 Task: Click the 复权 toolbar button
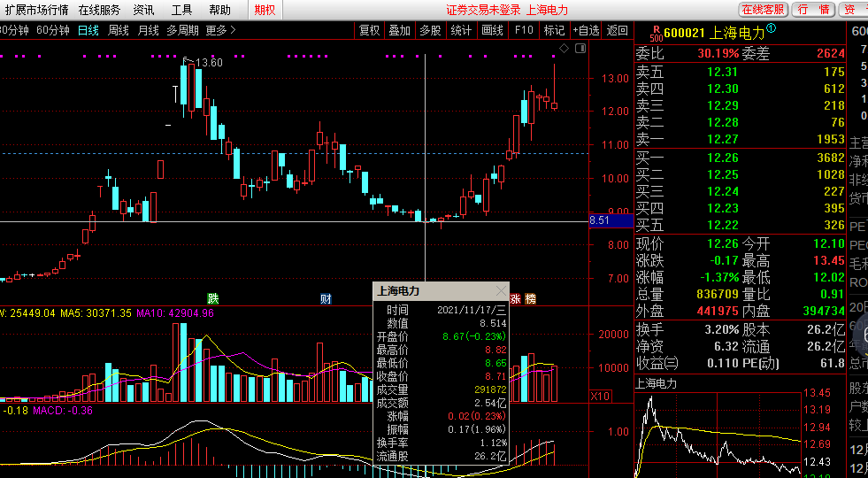(369, 30)
